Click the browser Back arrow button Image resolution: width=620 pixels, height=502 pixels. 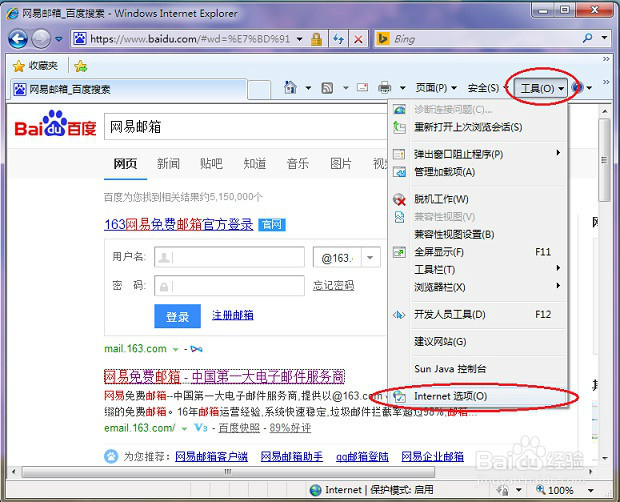point(18,39)
